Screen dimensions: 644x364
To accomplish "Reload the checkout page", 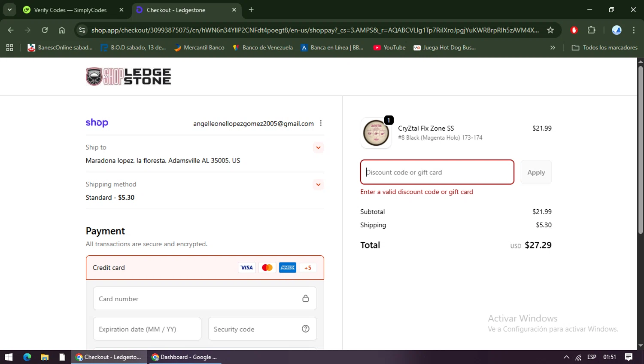I will pos(45,30).
